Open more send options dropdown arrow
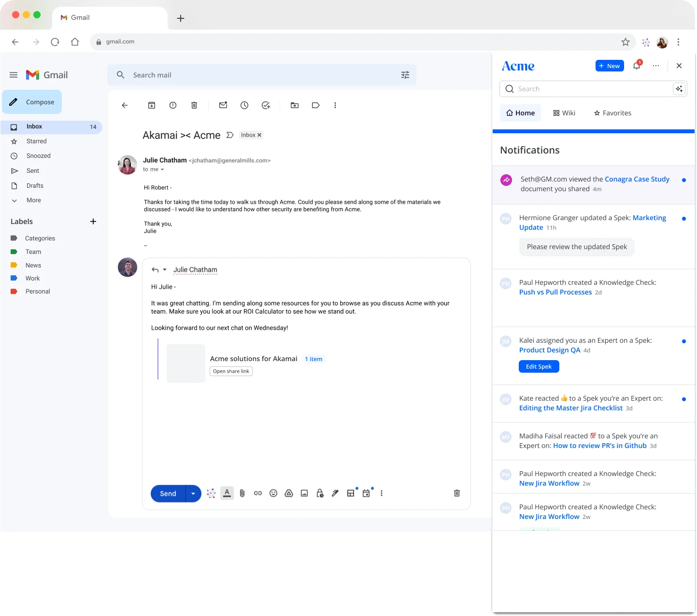 pos(193,493)
